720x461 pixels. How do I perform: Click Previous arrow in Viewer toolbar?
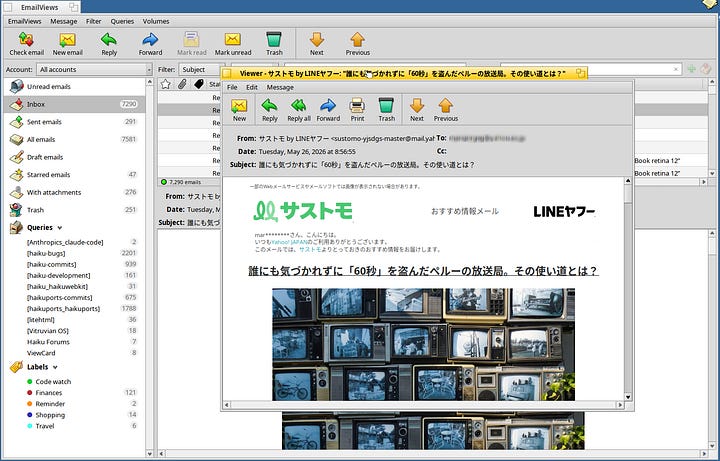coord(445,110)
